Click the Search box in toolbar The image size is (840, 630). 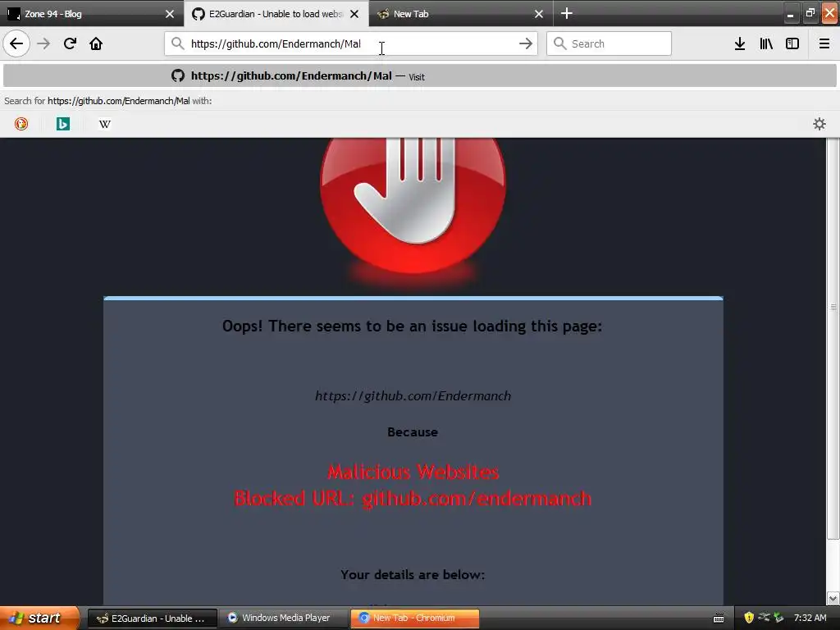point(609,43)
